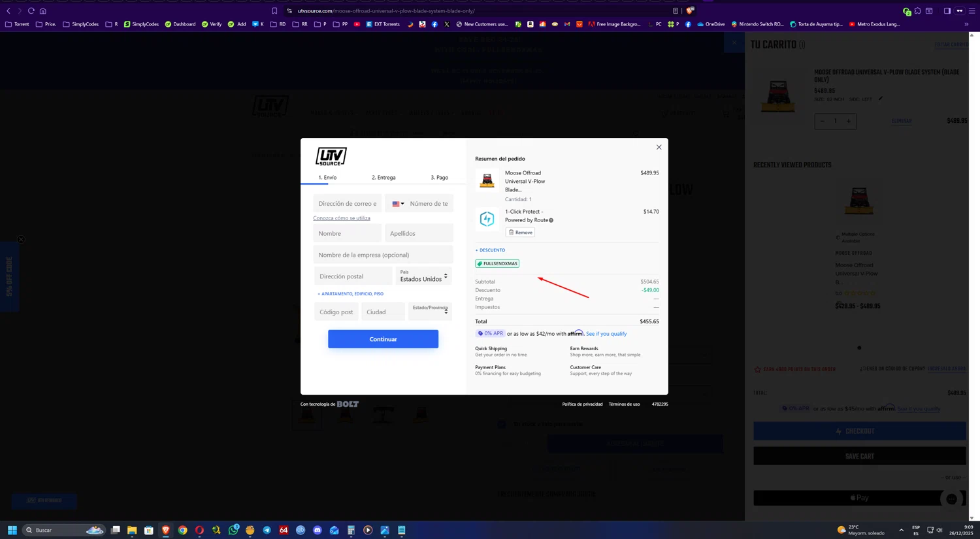This screenshot has width=980, height=539.
Task: Open Discord from the taskbar
Action: pos(318,530)
